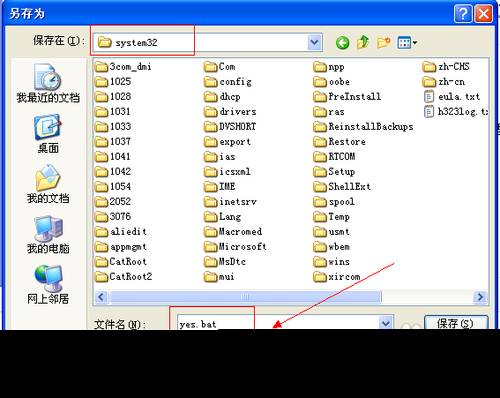Click the horizontal scrollbar thumb

pos(245,297)
